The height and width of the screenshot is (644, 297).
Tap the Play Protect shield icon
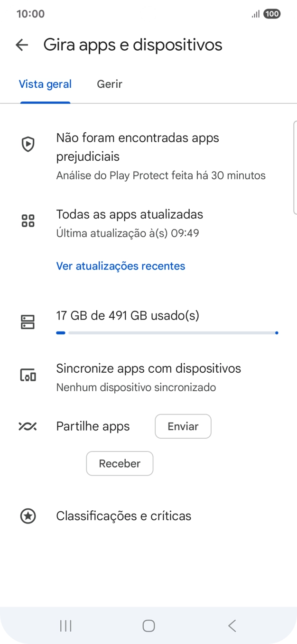(28, 144)
